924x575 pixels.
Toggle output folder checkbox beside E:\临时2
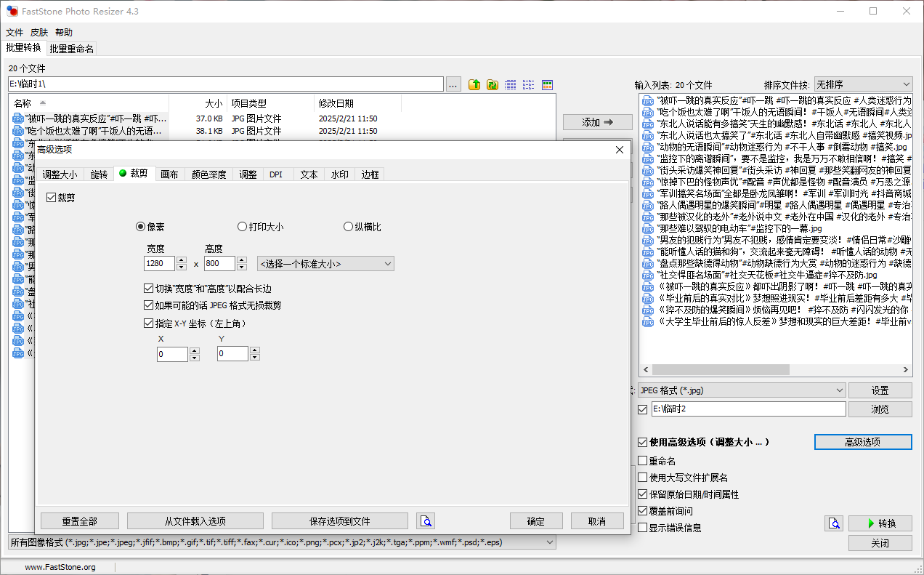642,410
